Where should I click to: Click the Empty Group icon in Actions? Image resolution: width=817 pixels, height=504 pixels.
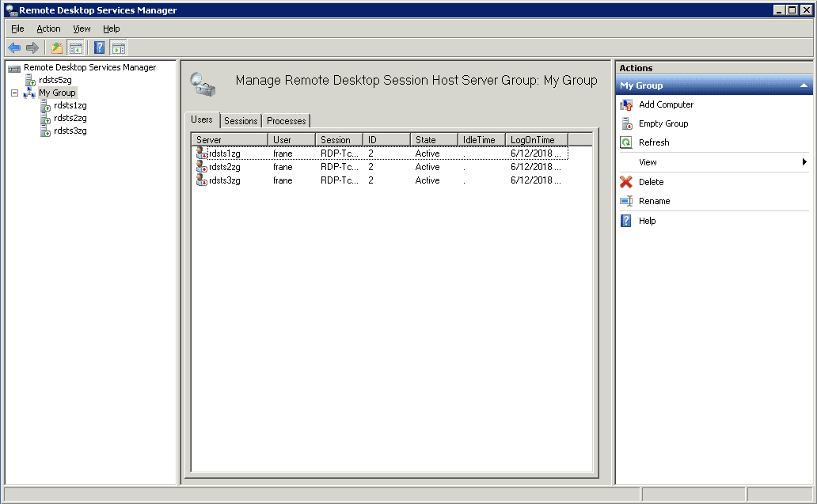coord(626,124)
